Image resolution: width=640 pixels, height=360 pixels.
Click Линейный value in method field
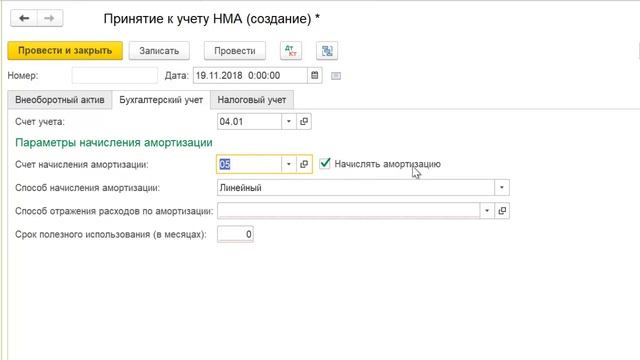(240, 188)
